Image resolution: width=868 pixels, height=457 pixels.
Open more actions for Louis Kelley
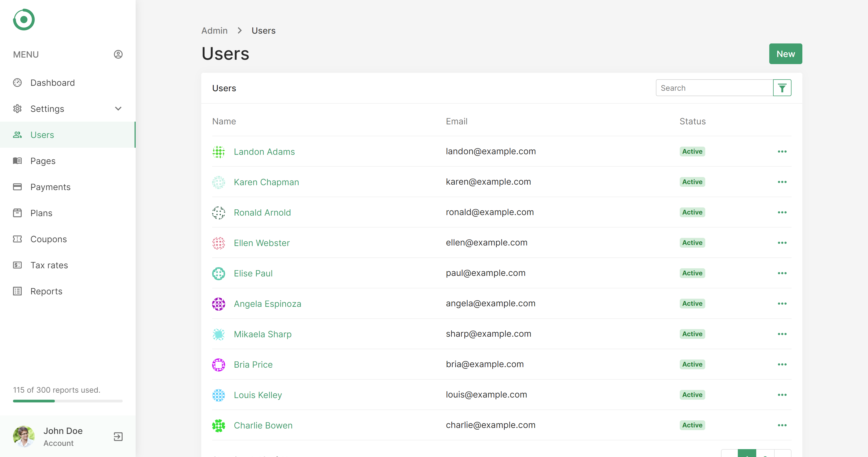(x=782, y=395)
